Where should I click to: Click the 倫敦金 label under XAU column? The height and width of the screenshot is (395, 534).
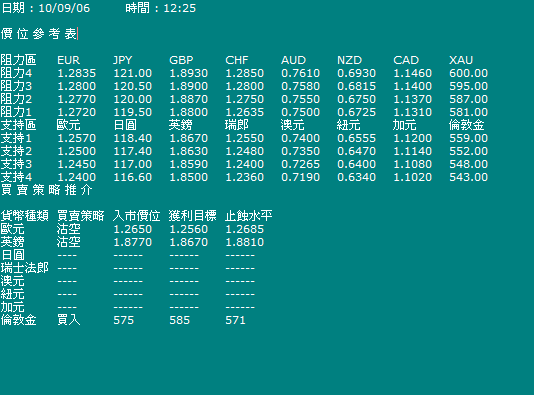pos(467,125)
